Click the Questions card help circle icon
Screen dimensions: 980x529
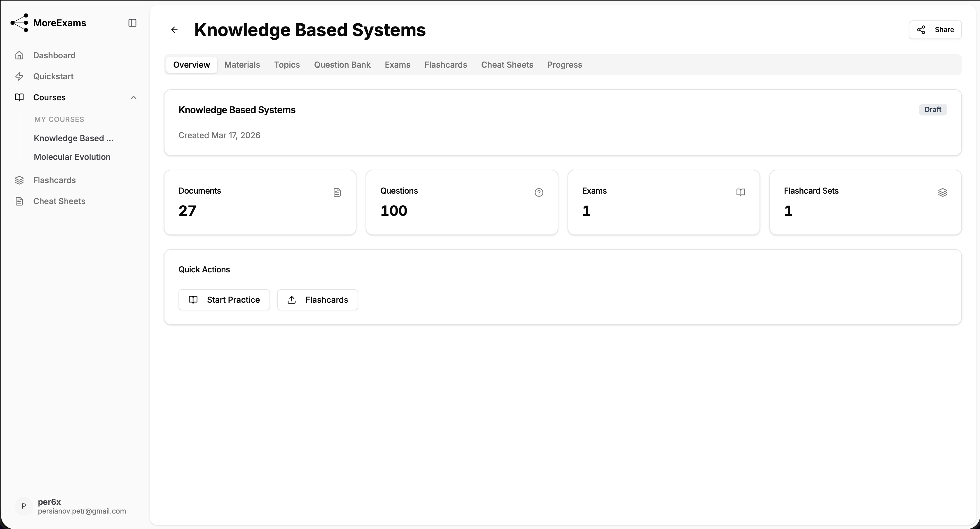(x=539, y=192)
